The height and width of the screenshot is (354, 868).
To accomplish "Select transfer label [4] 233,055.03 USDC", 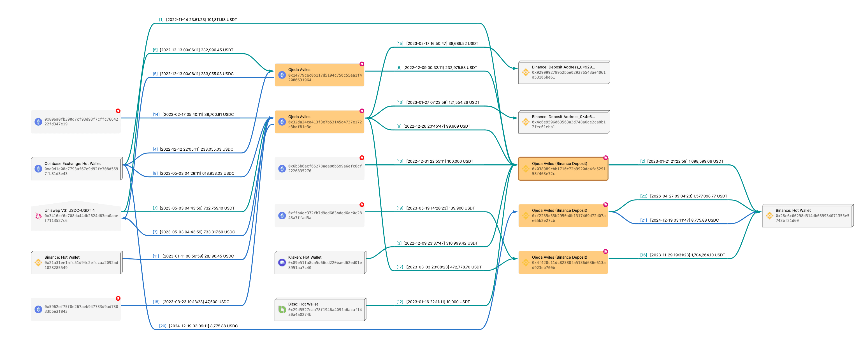I will [193, 149].
